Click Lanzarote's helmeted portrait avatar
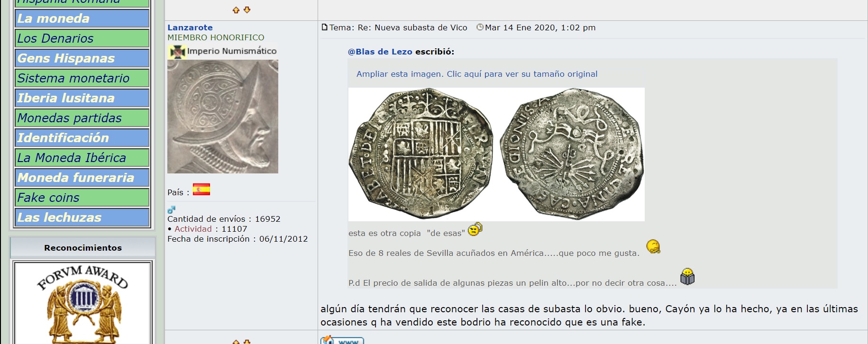The image size is (868, 344). click(x=222, y=116)
